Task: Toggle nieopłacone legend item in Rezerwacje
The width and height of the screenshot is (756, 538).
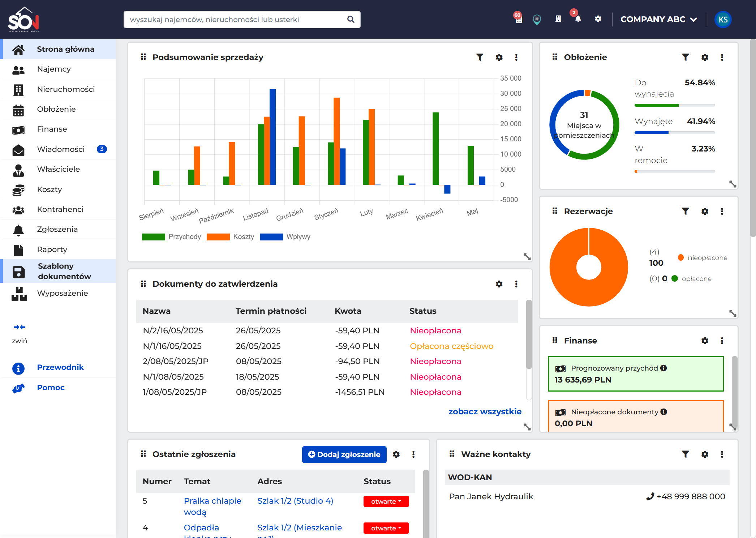Action: [x=703, y=258]
